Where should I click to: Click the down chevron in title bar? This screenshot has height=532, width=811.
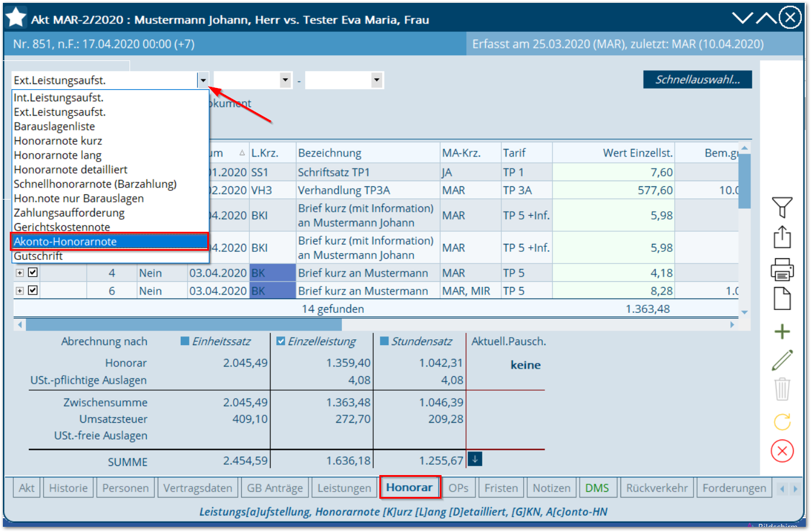click(x=743, y=18)
